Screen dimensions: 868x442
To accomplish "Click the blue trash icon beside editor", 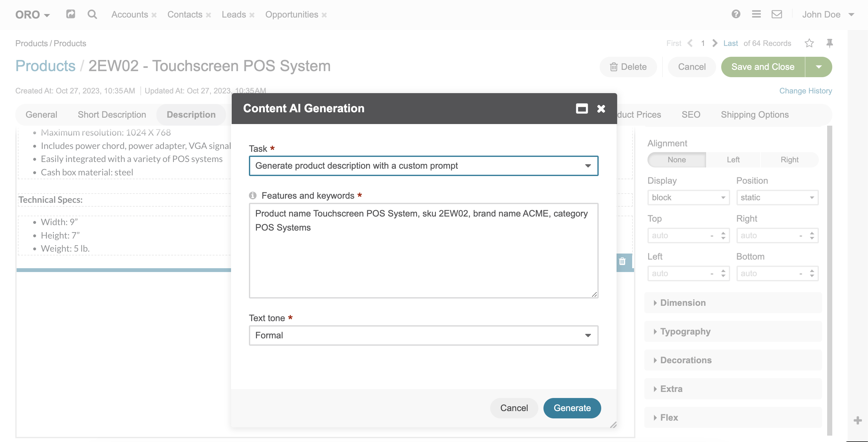I will (622, 261).
